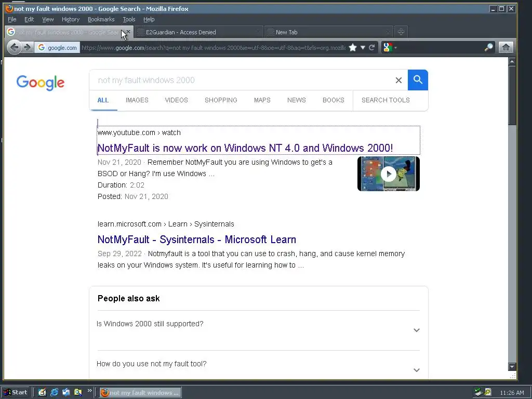
Task: Play the YouTube video thumbnail
Action: coord(389,174)
